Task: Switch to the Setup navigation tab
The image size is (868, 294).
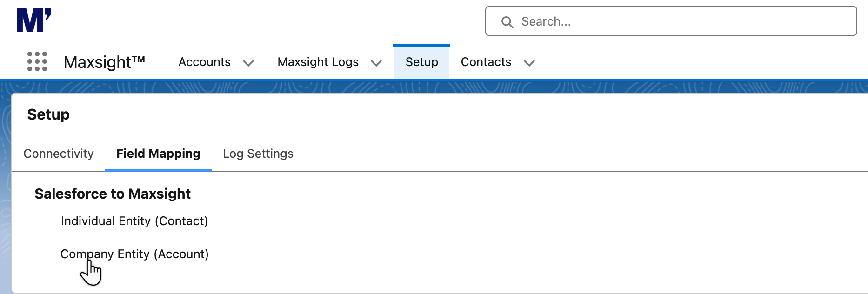Action: click(421, 62)
